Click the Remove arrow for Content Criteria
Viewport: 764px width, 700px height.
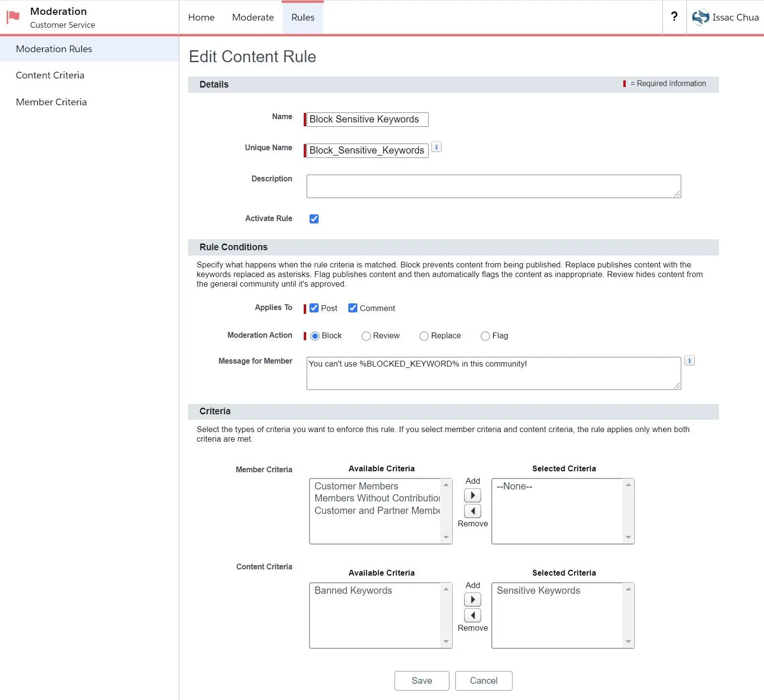tap(473, 615)
